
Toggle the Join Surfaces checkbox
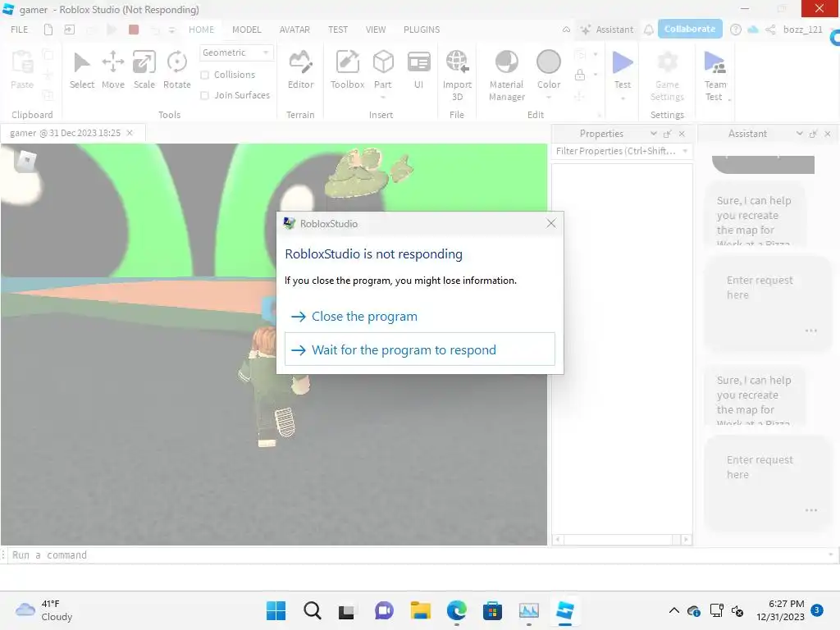tap(204, 95)
